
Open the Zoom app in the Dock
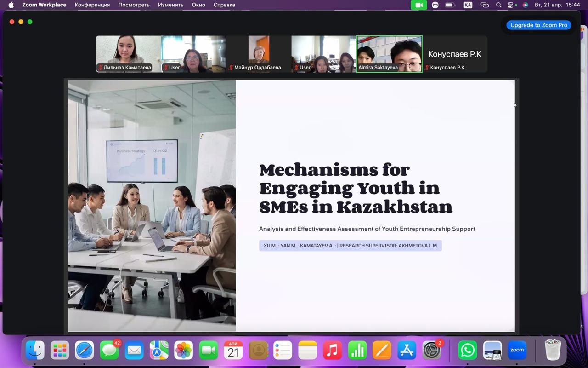pos(517,351)
